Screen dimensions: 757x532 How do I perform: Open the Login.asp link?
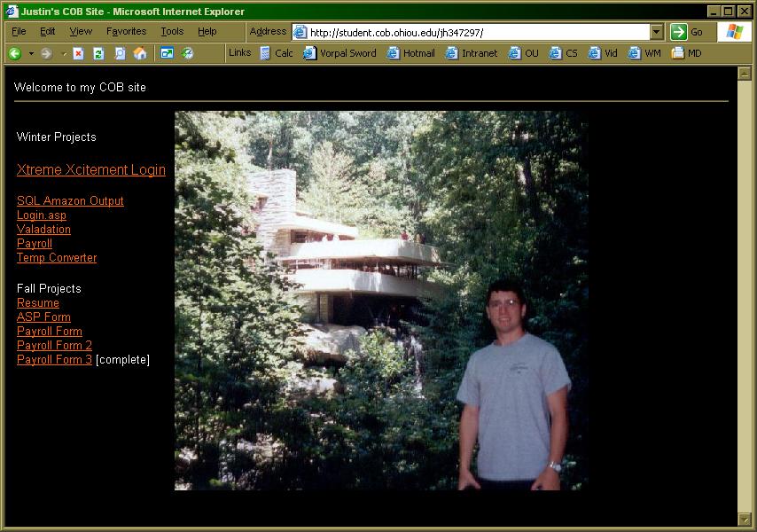(x=42, y=215)
